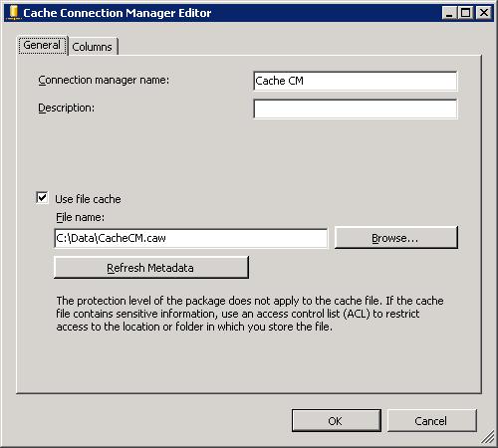Maximize the Cache Connection Manager Editor window
498x448 pixels.
465,13
